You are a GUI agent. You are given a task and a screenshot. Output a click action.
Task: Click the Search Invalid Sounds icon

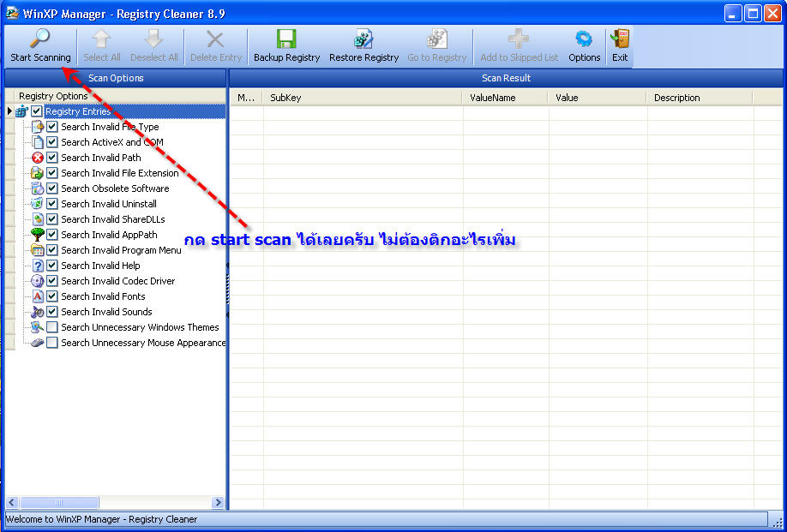(38, 312)
